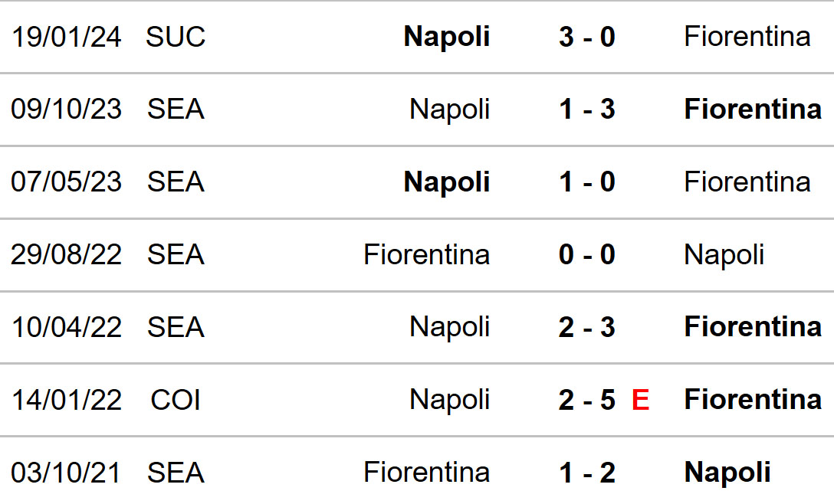
Task: Select Fiorentina in the 03/10/21 row
Action: coord(426,472)
